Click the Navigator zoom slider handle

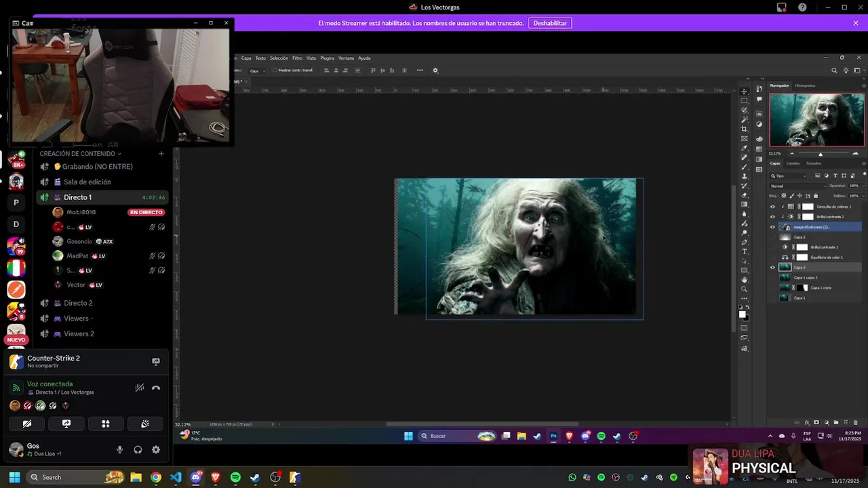pyautogui.click(x=820, y=154)
